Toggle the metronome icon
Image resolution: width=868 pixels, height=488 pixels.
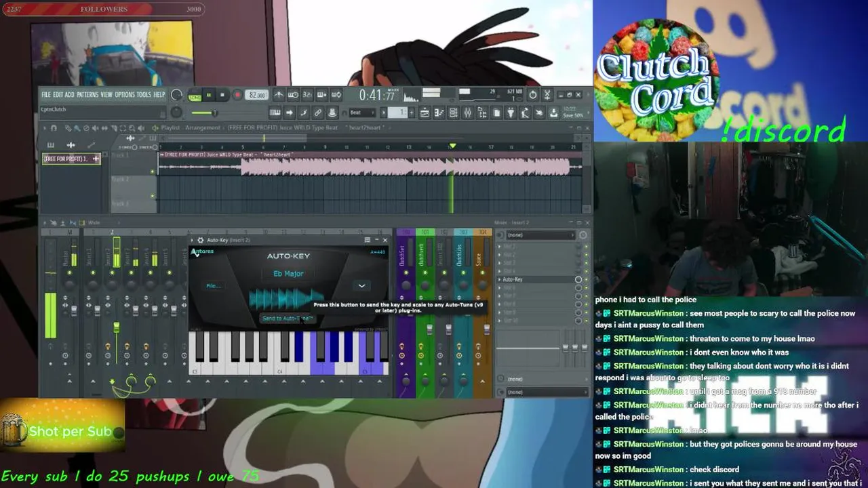coord(279,95)
